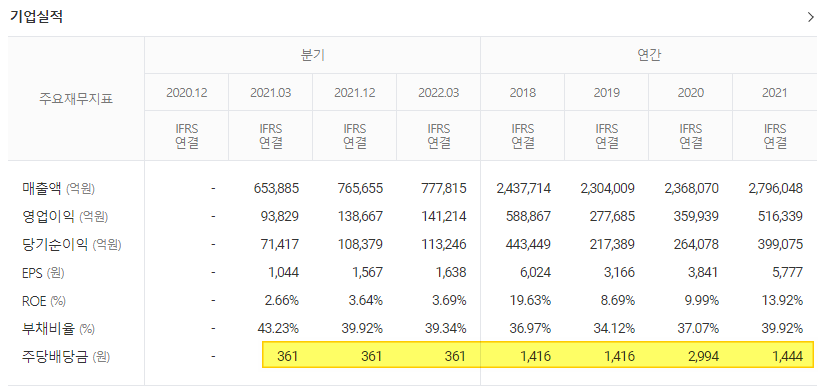Screen dimensions: 824x388
Task: Click the 주요재무지표 header cell
Action: [x=76, y=98]
